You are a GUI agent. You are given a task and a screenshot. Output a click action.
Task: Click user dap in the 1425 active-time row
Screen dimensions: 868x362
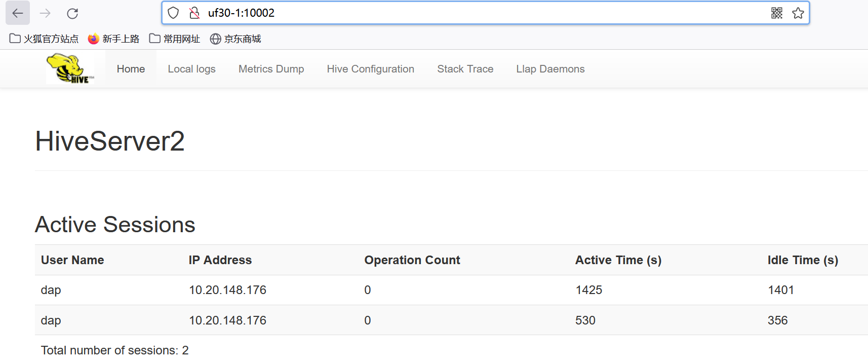[51, 290]
